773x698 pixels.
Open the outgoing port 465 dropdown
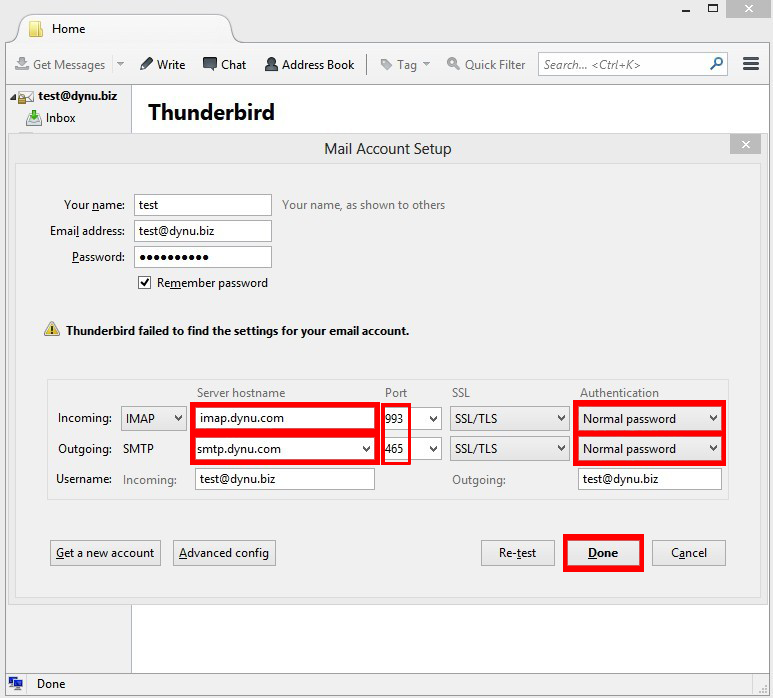pos(433,449)
